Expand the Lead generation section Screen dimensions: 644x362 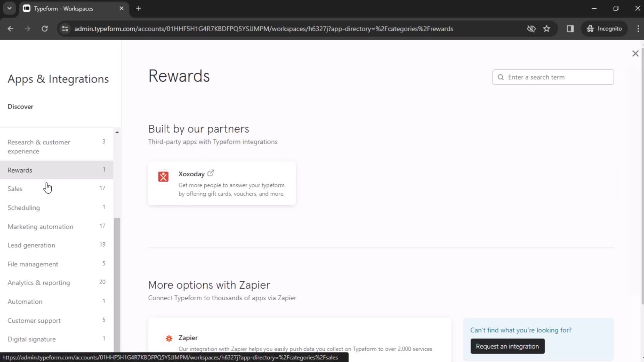point(31,245)
